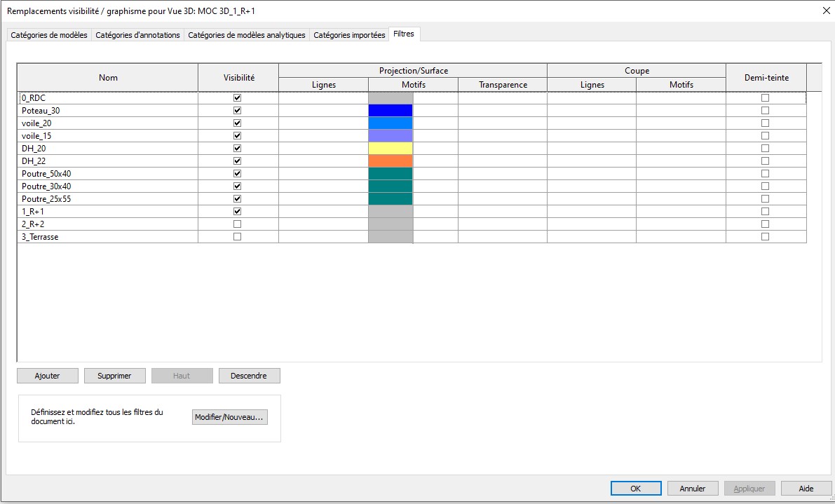The image size is (835, 504).
Task: Check Demi-teinte box for Poteau_30 row
Action: coord(765,111)
